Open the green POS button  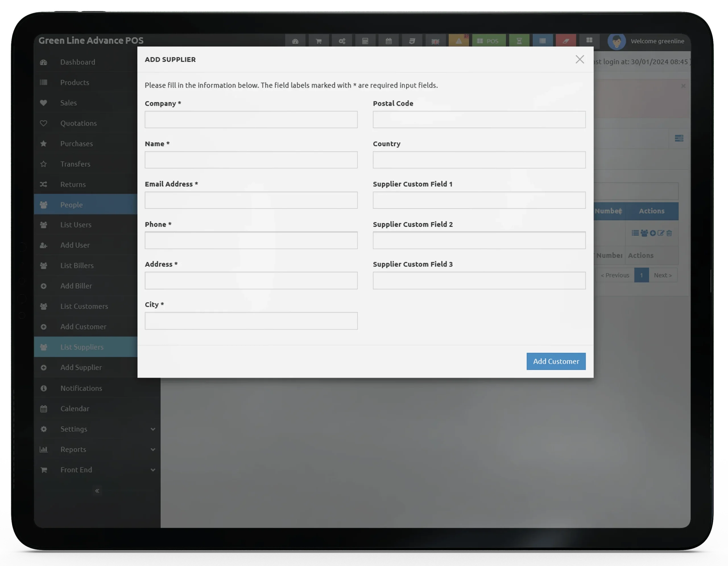pos(488,41)
